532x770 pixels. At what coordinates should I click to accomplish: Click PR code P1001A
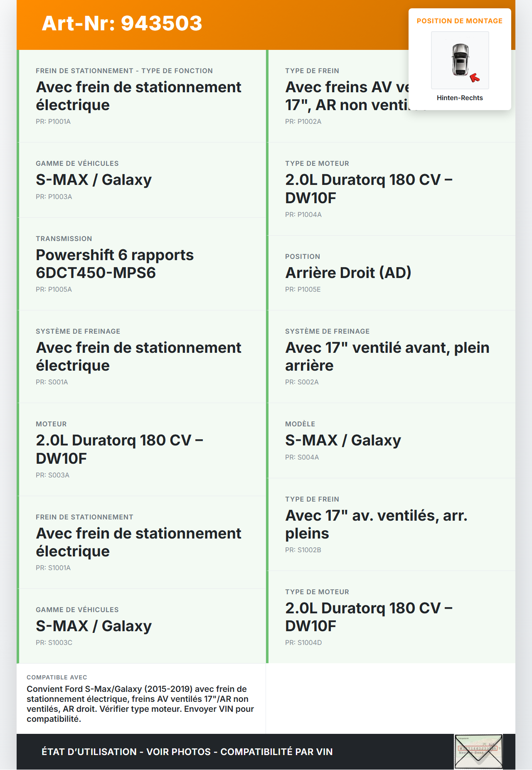53,121
